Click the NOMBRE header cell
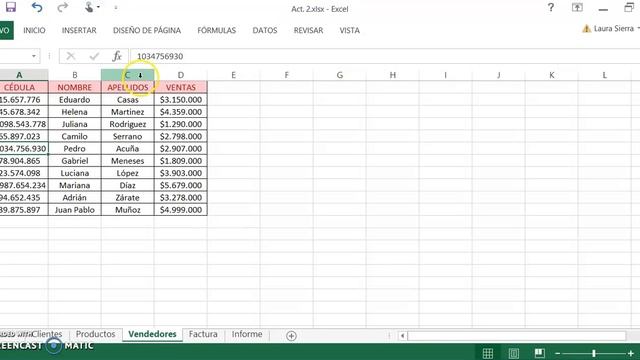 tap(75, 87)
